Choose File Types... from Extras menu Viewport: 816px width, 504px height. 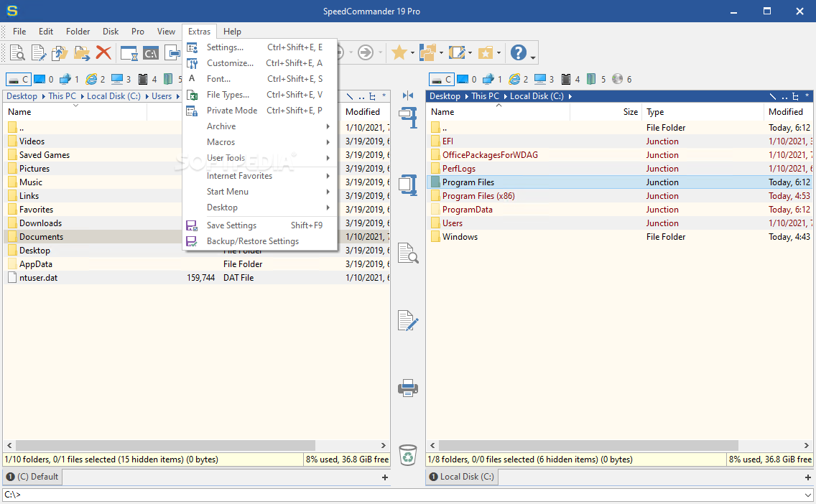pos(260,95)
